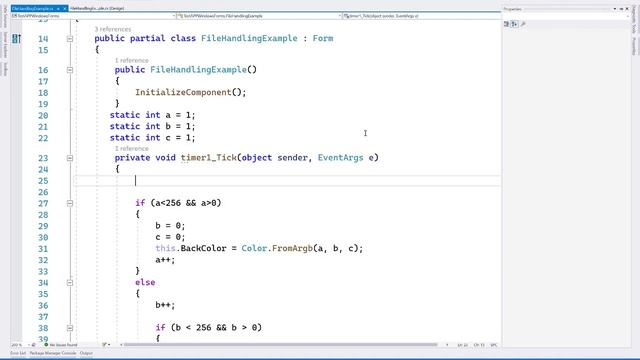Open the Toolbox side tab on left edge
The image size is (640, 360).
(x=4, y=68)
